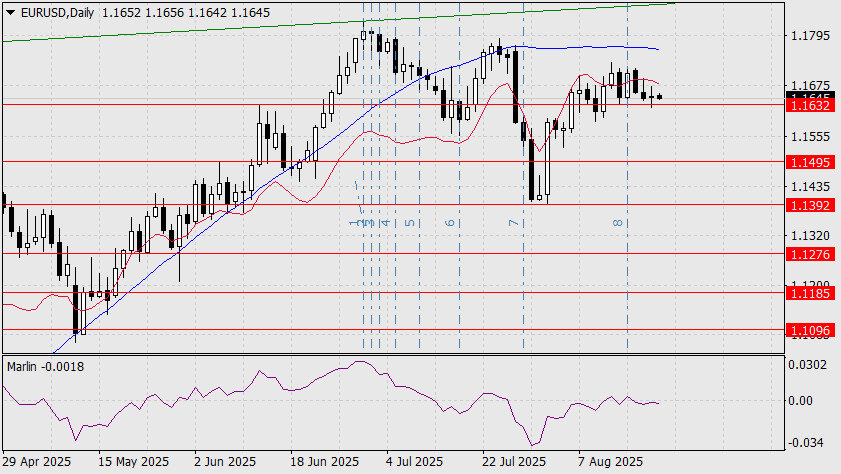Click the 1.1795 price scale value
Screen dimensions: 841x474
tap(810, 36)
